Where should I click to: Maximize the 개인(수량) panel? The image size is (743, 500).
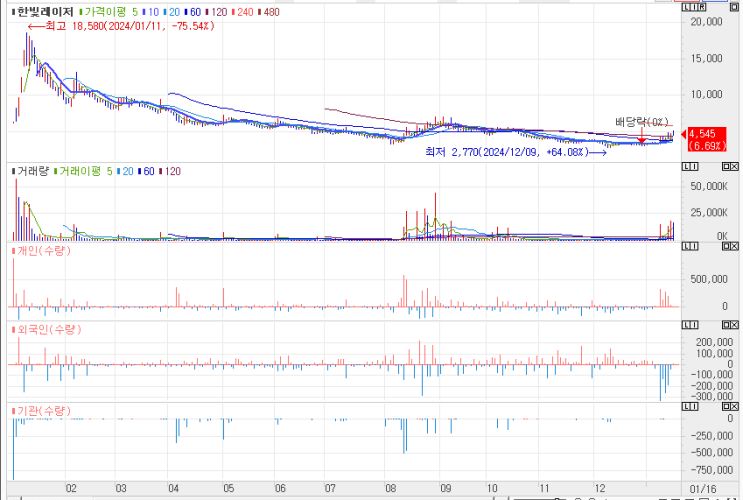[x=726, y=246]
